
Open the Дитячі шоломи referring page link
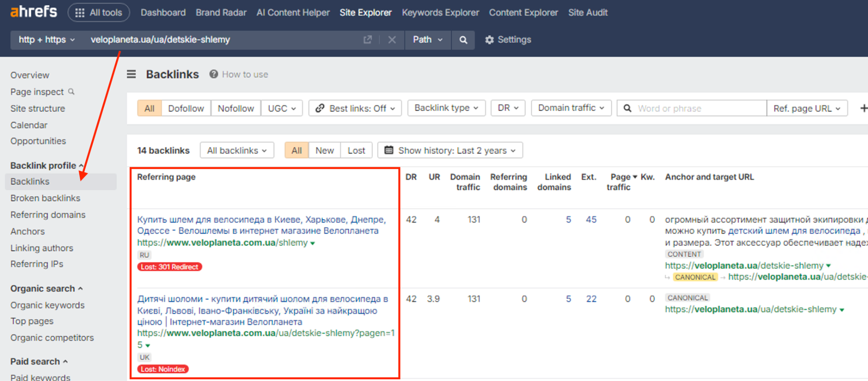click(262, 310)
